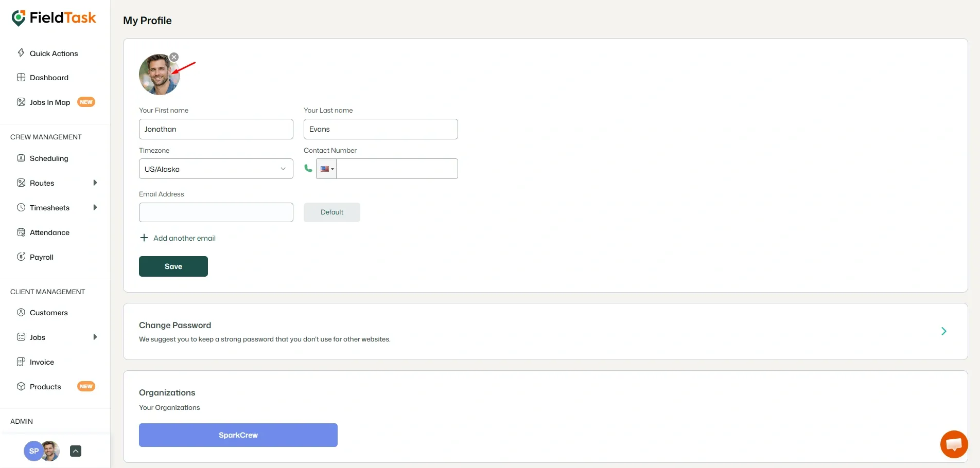Click the SP avatar badge
Screen dimensions: 980x468
[33, 451]
